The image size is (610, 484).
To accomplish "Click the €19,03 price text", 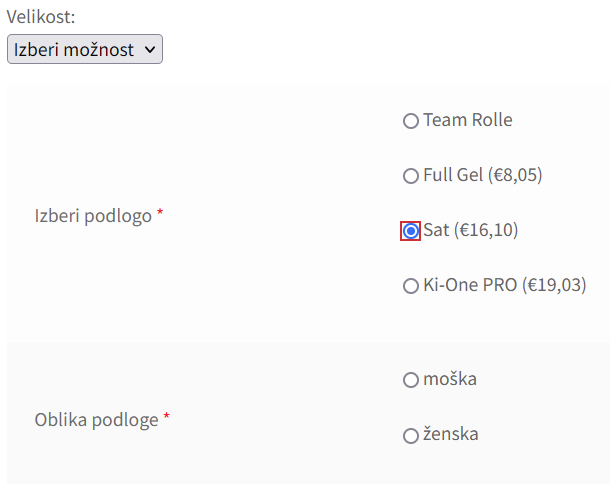I will point(555,285).
